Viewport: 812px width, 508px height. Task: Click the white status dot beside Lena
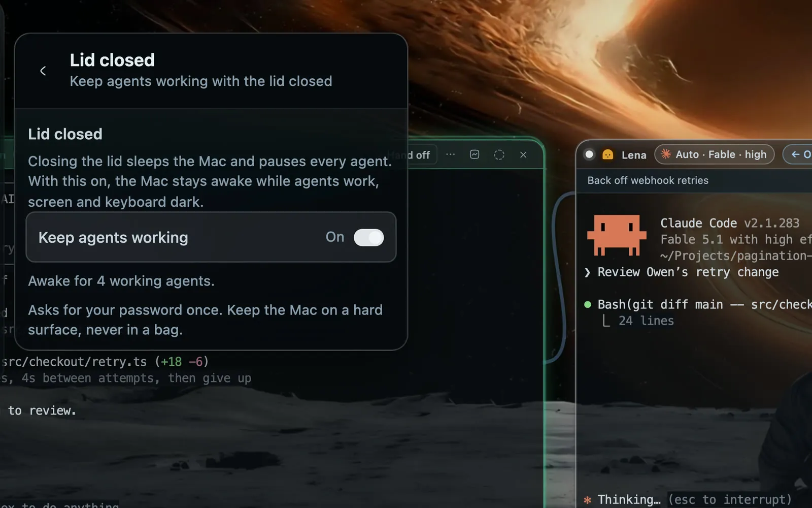(589, 154)
